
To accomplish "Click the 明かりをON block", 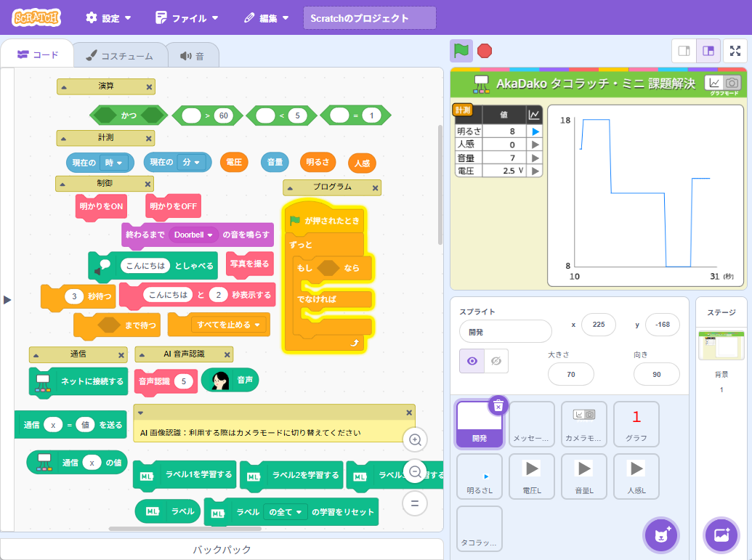I will click(x=101, y=206).
